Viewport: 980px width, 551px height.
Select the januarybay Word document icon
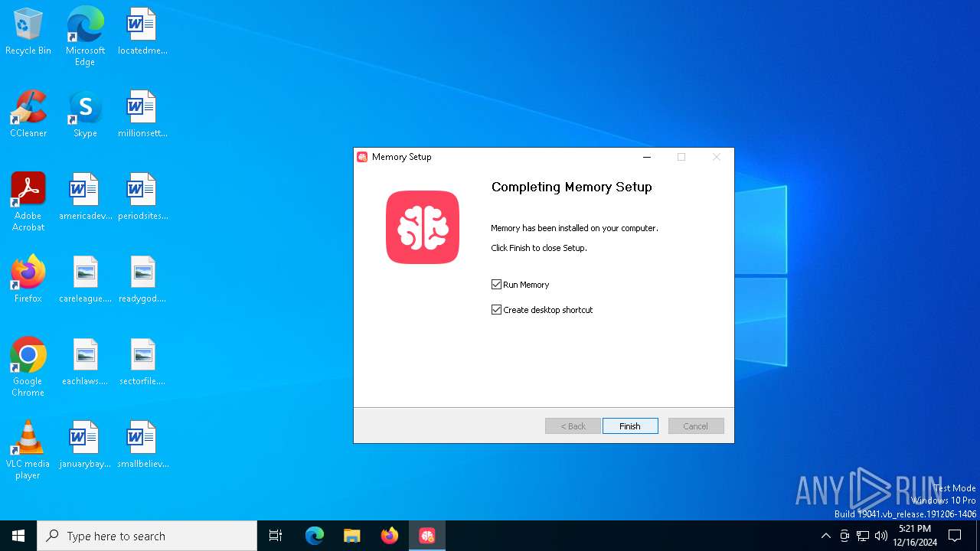click(85, 445)
